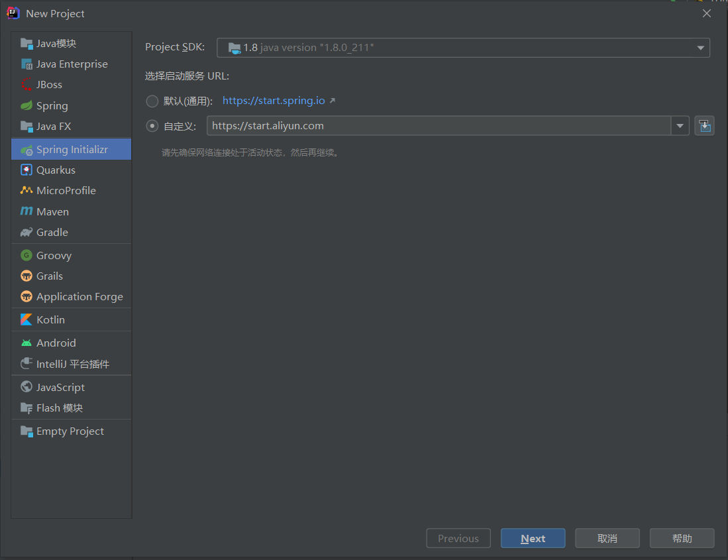Pick JavaScript from the list

tap(71, 387)
